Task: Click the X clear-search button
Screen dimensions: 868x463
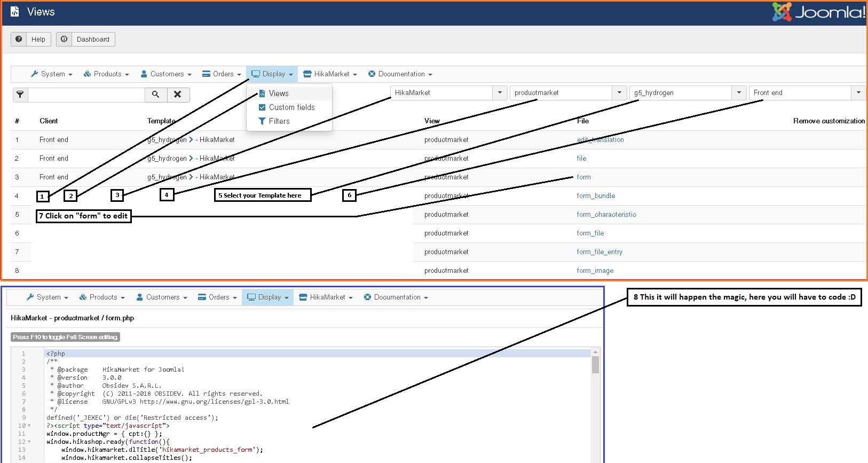Action: [x=178, y=95]
